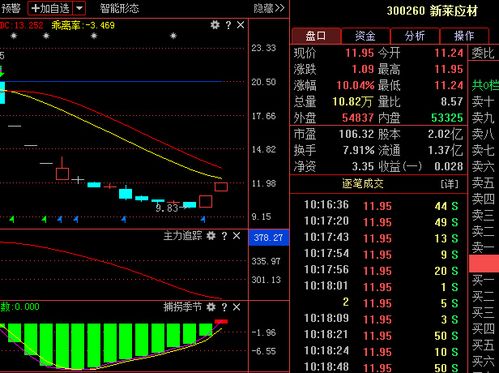
Task: Open 主力追踪 indicator settings gear
Action: (x=211, y=236)
